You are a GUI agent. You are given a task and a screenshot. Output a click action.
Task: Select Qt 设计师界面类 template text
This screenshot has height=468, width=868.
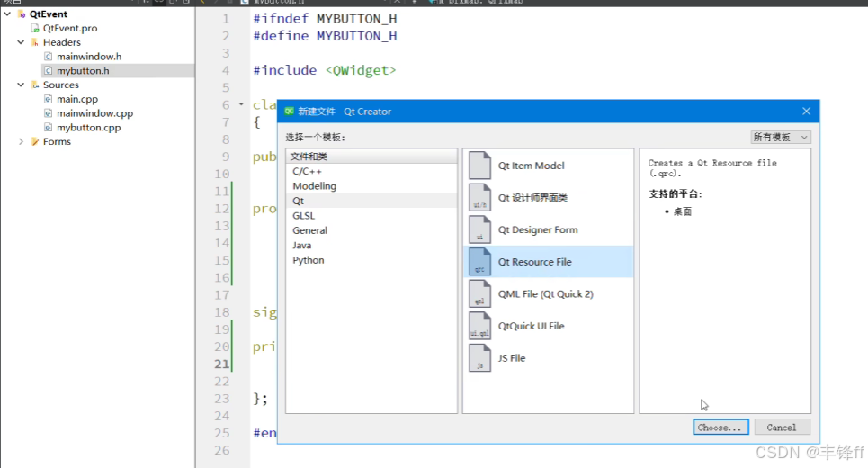pyautogui.click(x=532, y=198)
